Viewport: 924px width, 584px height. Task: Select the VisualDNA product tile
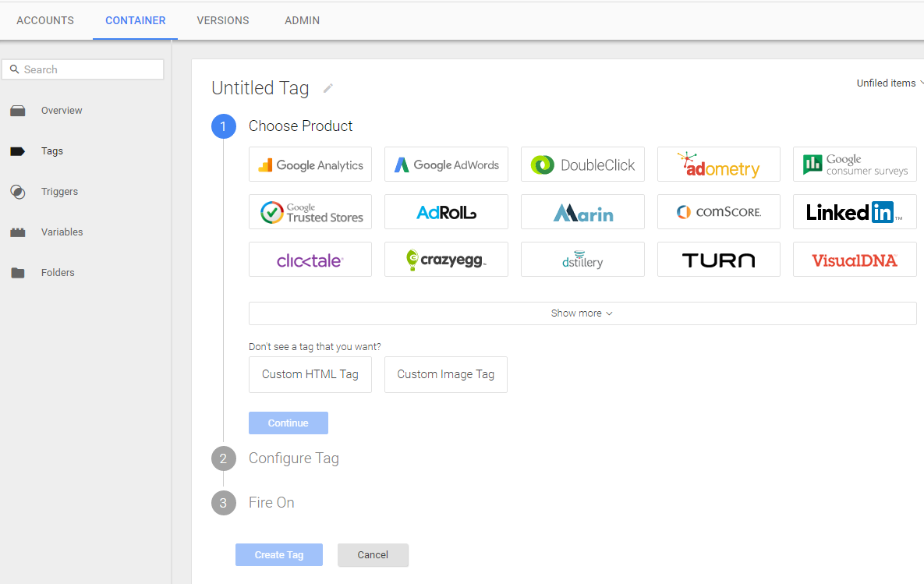point(855,260)
